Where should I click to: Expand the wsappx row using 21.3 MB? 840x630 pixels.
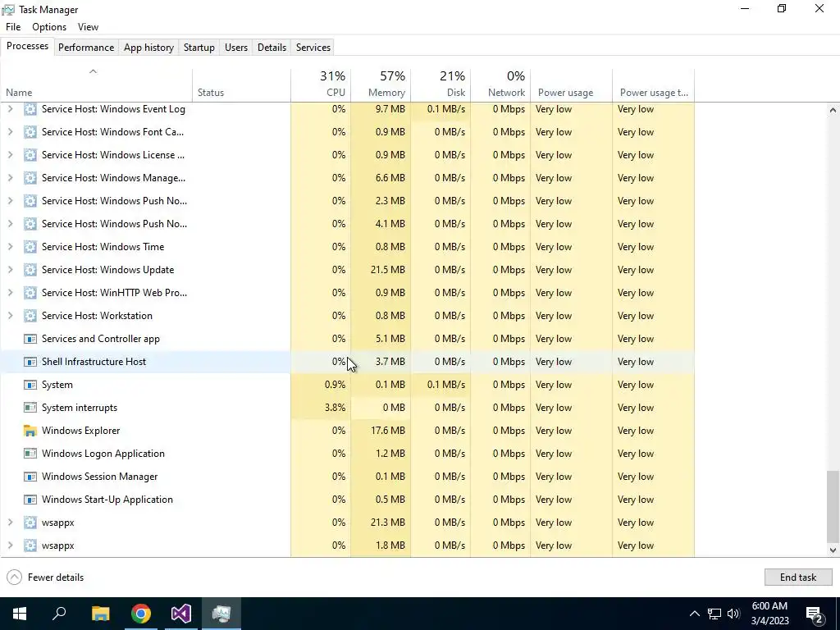pos(10,523)
